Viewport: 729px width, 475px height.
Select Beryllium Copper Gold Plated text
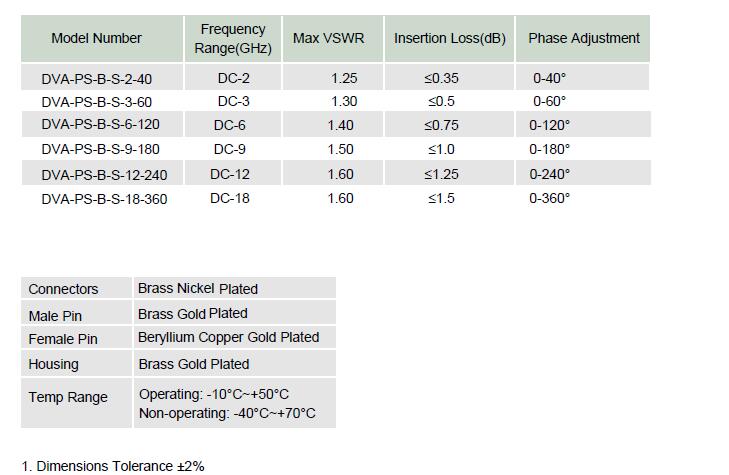tap(229, 337)
